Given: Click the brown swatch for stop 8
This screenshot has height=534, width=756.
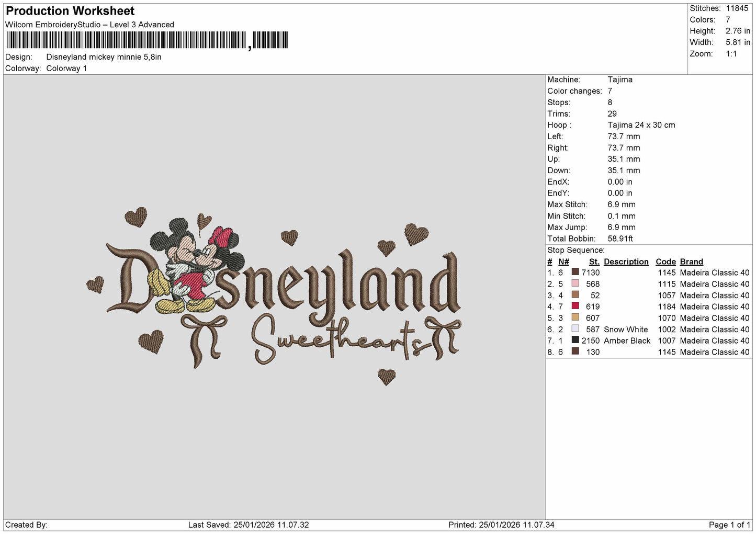Looking at the screenshot, I should click(x=576, y=351).
